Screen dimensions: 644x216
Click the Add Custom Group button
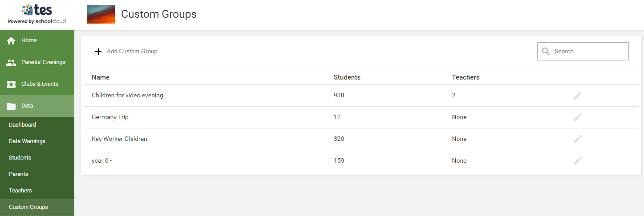pos(132,52)
